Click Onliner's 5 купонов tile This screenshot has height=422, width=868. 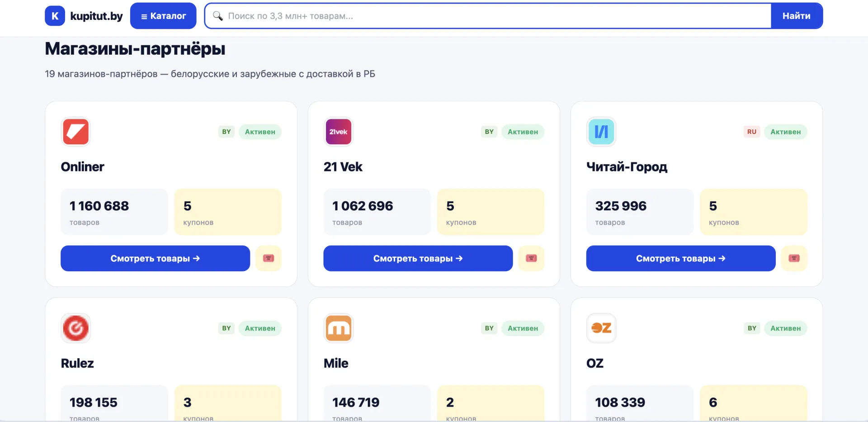click(228, 212)
